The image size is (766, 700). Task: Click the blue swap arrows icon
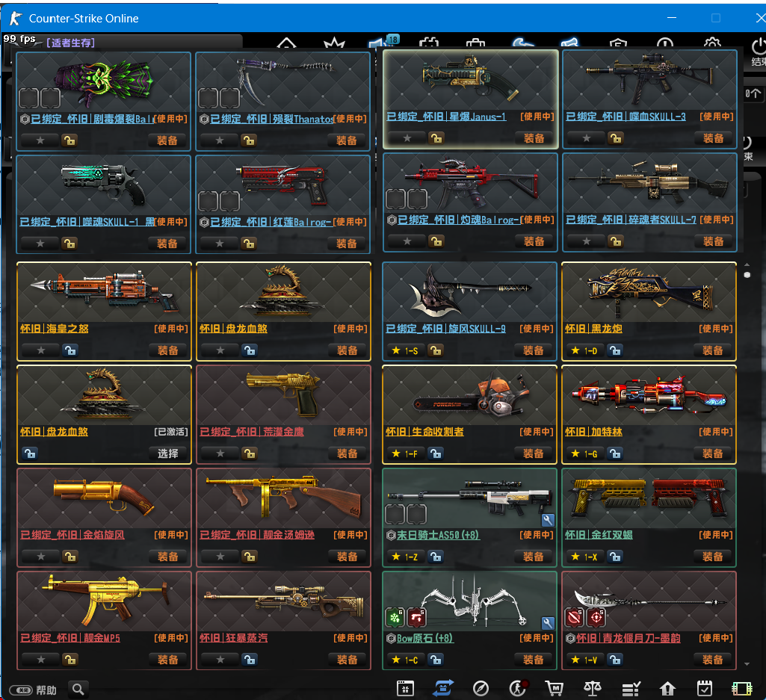[x=443, y=689]
